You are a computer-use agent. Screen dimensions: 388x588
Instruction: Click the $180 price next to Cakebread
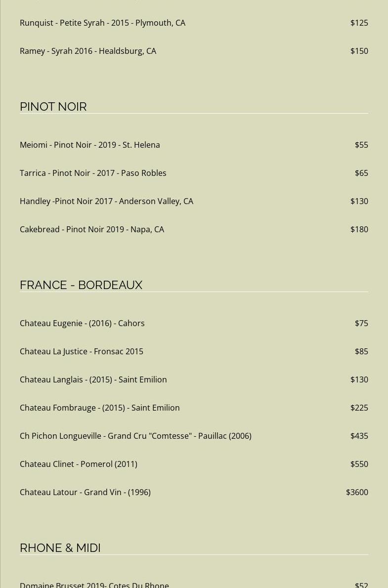(359, 229)
